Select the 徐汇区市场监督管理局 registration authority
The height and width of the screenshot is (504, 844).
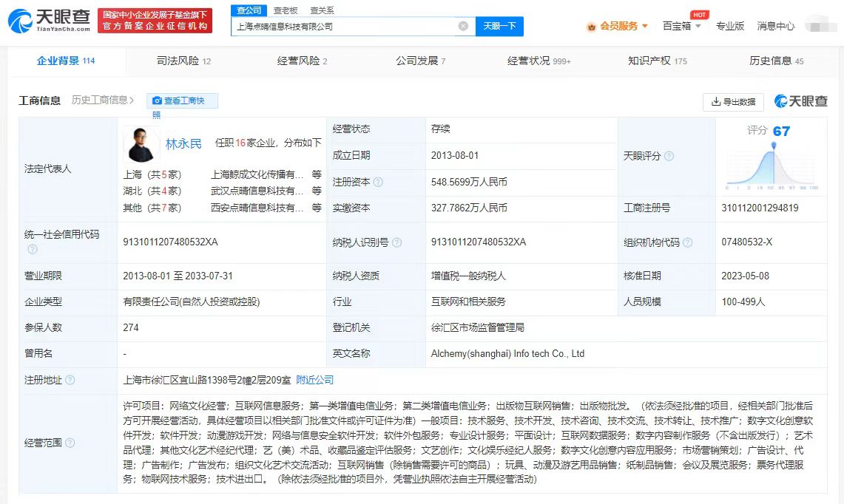pyautogui.click(x=477, y=327)
